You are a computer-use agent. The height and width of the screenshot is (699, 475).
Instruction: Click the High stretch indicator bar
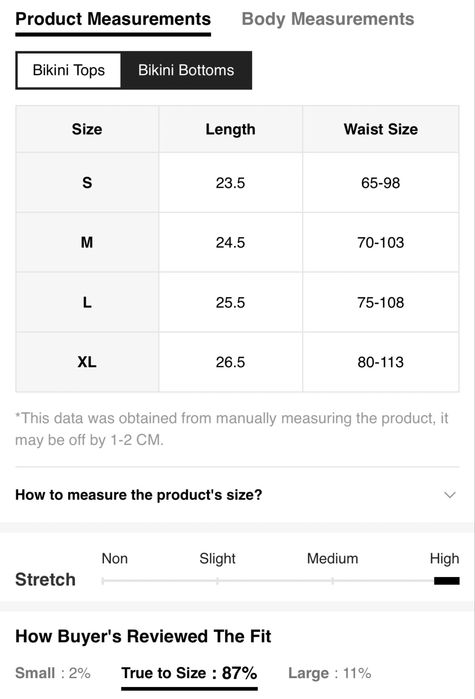[446, 580]
